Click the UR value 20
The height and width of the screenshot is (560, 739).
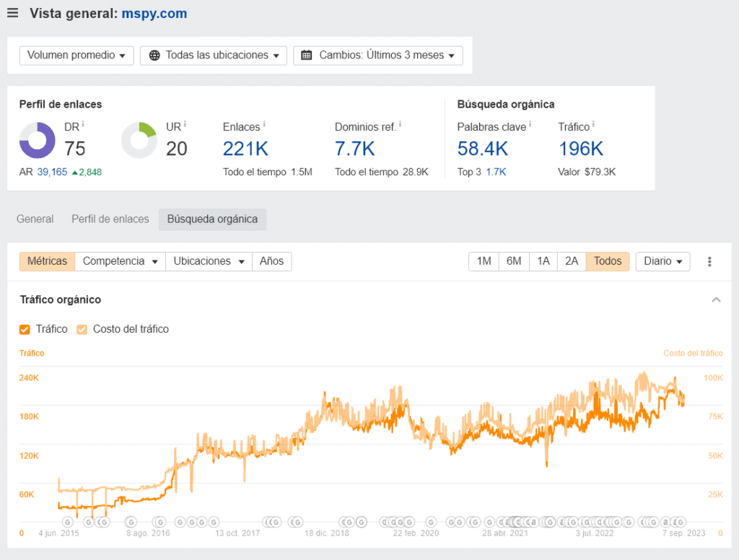pos(177,149)
